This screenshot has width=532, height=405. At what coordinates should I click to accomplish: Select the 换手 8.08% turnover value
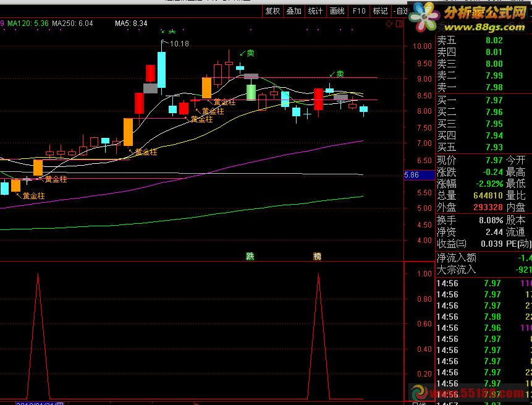pyautogui.click(x=491, y=220)
